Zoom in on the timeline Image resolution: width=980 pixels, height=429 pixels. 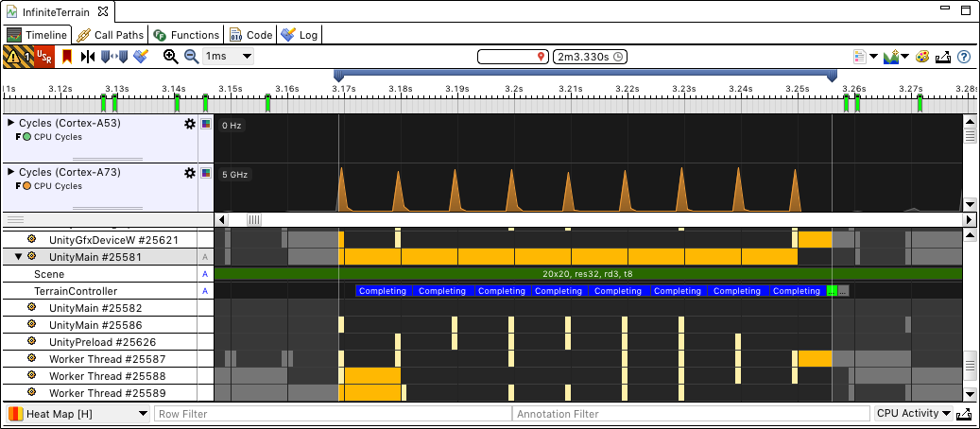click(x=171, y=57)
